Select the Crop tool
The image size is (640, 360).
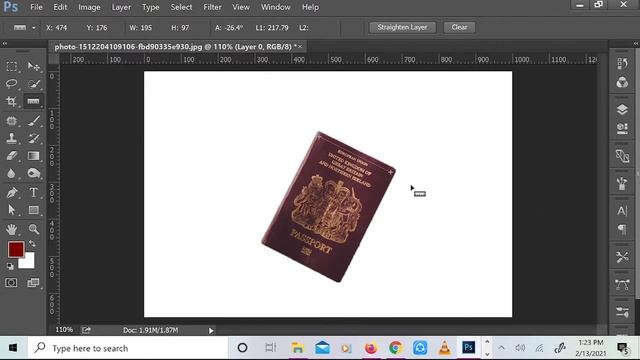(x=11, y=101)
